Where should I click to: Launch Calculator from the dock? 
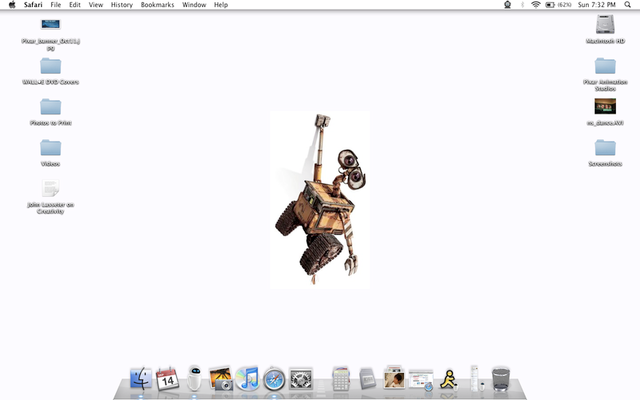pos(341,379)
